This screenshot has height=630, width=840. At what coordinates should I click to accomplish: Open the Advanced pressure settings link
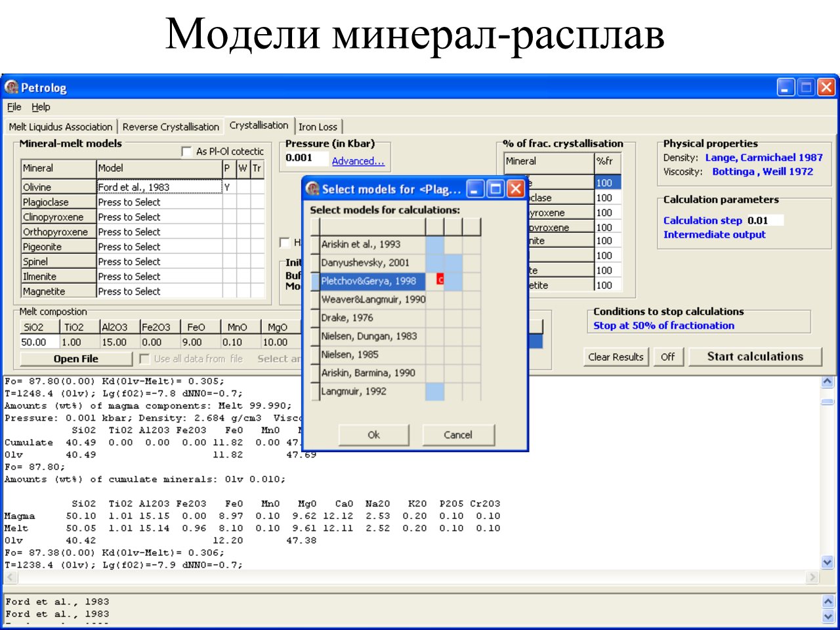(358, 161)
